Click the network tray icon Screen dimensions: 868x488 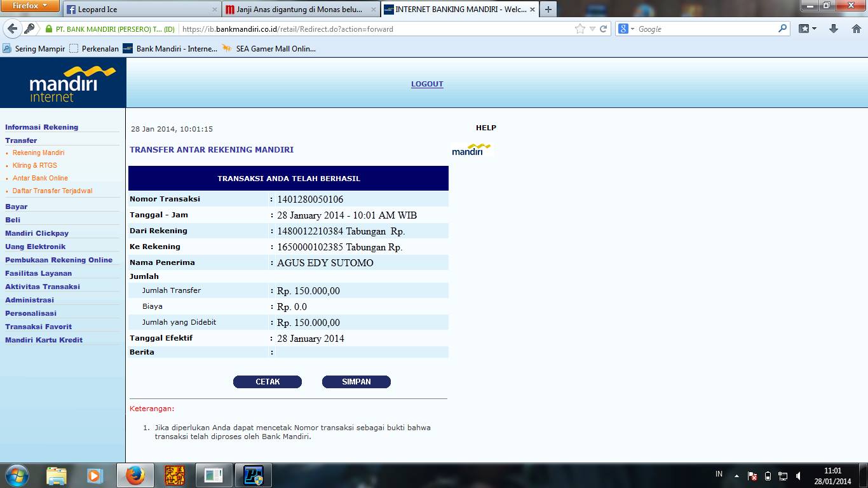click(783, 476)
